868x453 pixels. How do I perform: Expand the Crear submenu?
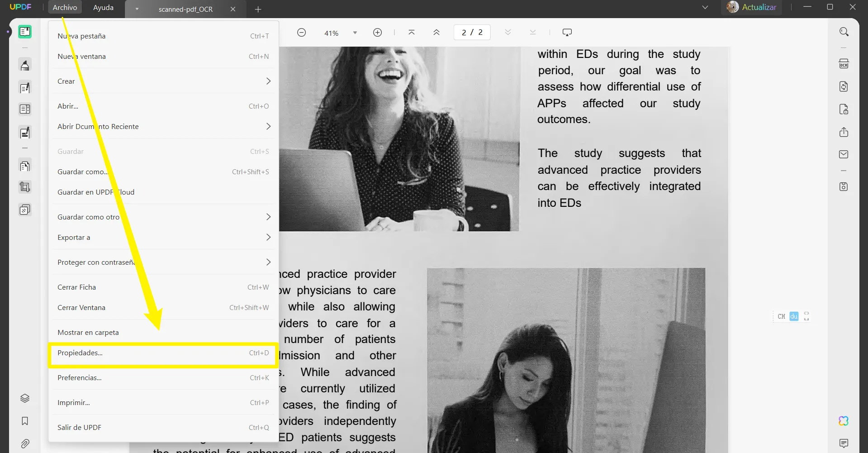(x=163, y=81)
